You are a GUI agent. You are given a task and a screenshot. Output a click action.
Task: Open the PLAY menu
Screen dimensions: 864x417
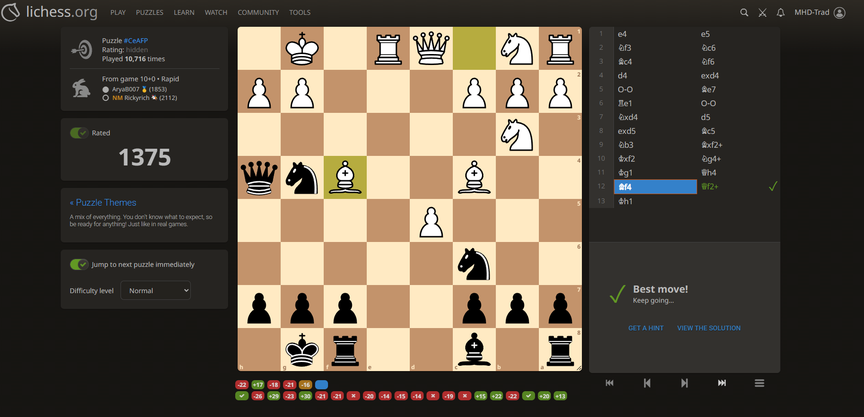(x=118, y=13)
